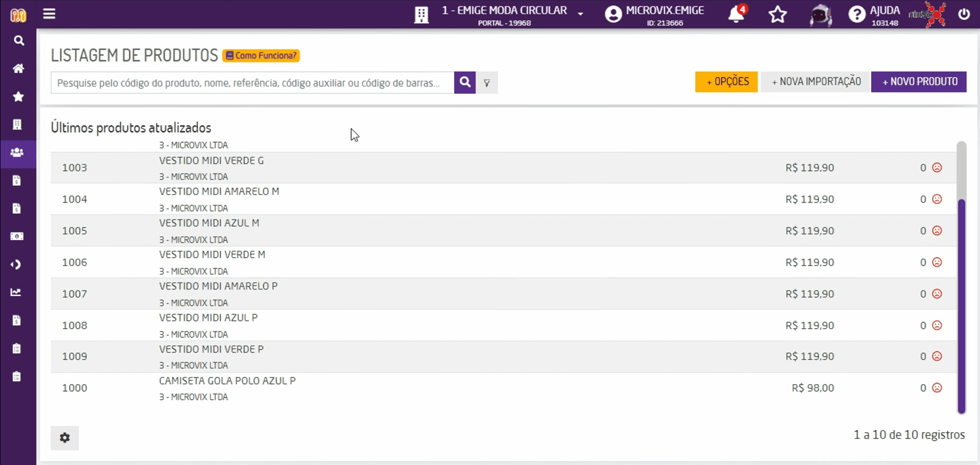This screenshot has width=980, height=465.
Task: Select product code 1004
Action: click(75, 200)
